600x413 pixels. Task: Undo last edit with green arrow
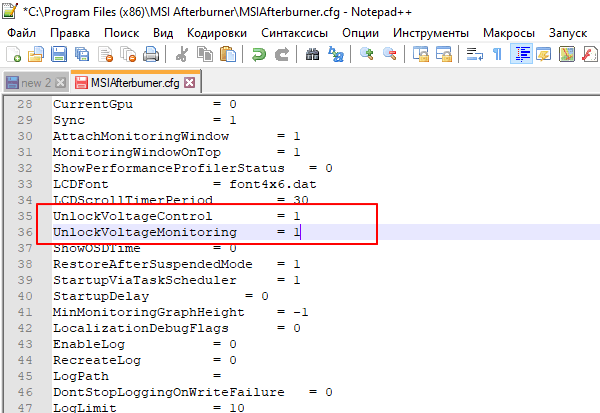pos(259,54)
